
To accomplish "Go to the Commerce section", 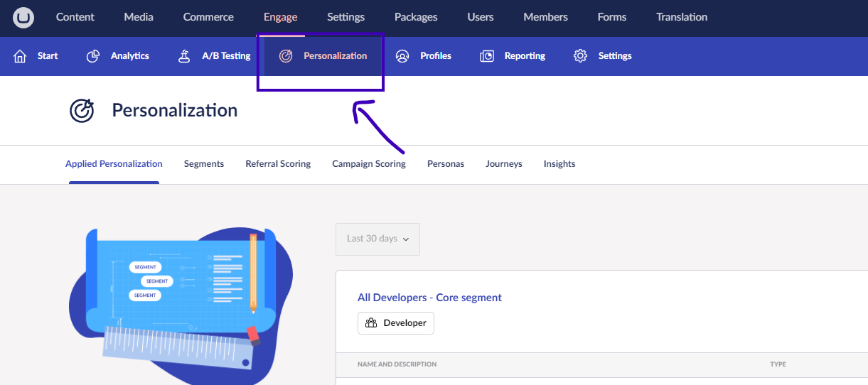I will coord(208,17).
